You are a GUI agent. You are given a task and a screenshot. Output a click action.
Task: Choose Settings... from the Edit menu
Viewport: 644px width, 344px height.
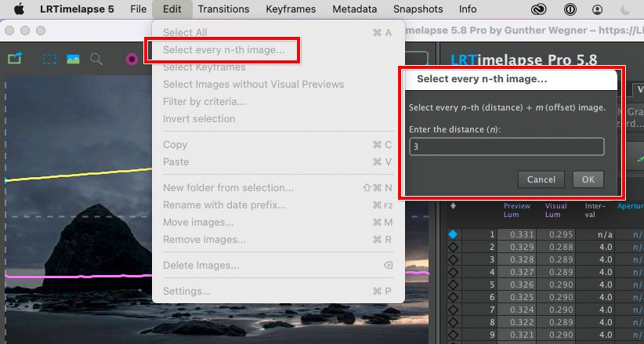(x=186, y=291)
